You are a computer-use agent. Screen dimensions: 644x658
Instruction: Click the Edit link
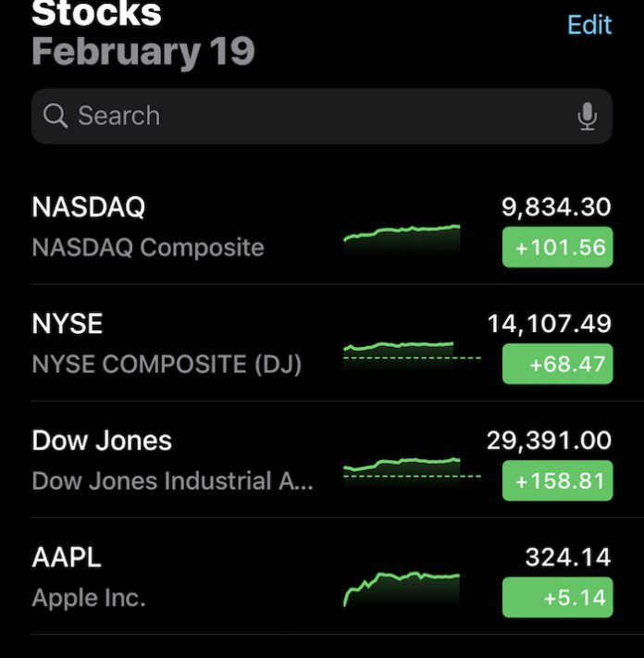coord(589,25)
